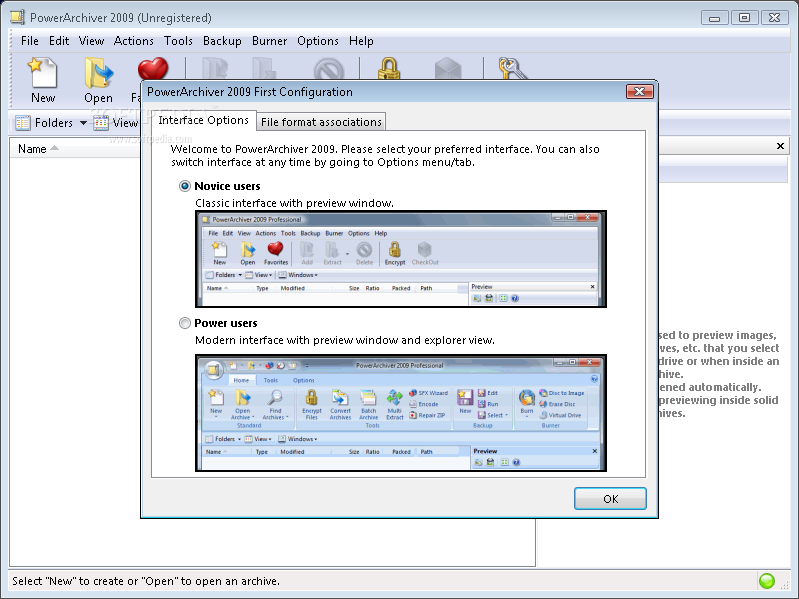Open the Edit menu

tap(59, 41)
